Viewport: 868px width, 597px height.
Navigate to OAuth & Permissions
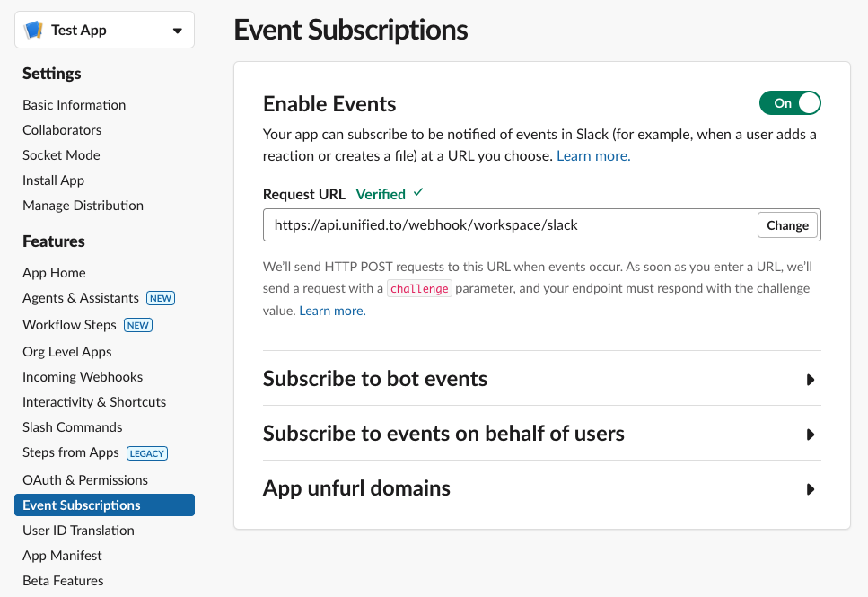click(x=85, y=480)
